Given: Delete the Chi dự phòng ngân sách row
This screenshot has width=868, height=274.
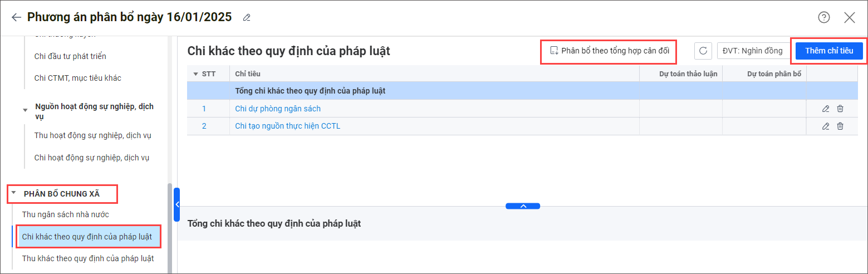Looking at the screenshot, I should (840, 109).
